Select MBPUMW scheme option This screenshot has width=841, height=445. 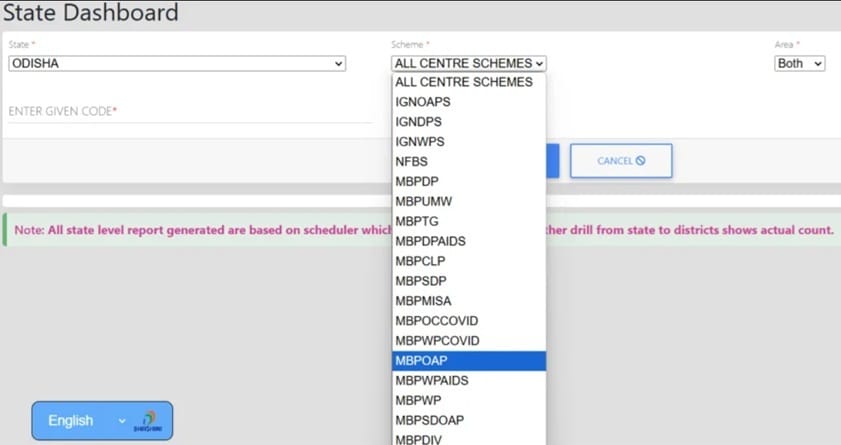coord(469,201)
